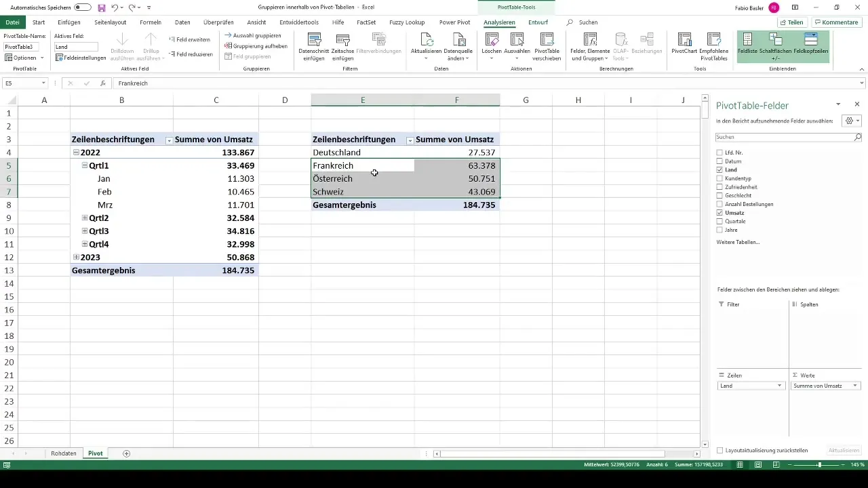The image size is (868, 488).
Task: Adjust the zoom slider handle
Action: [x=819, y=465]
